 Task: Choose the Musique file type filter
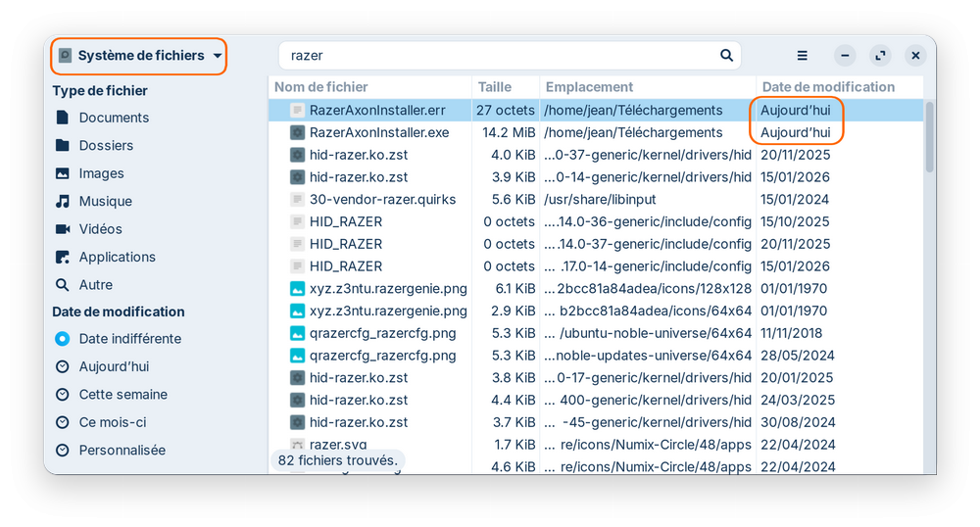point(105,201)
